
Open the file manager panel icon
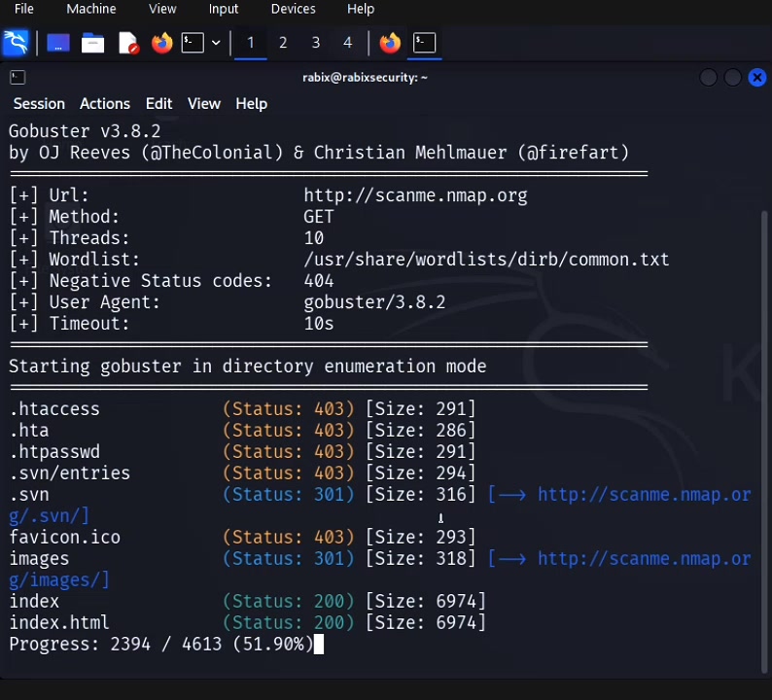coord(92,43)
